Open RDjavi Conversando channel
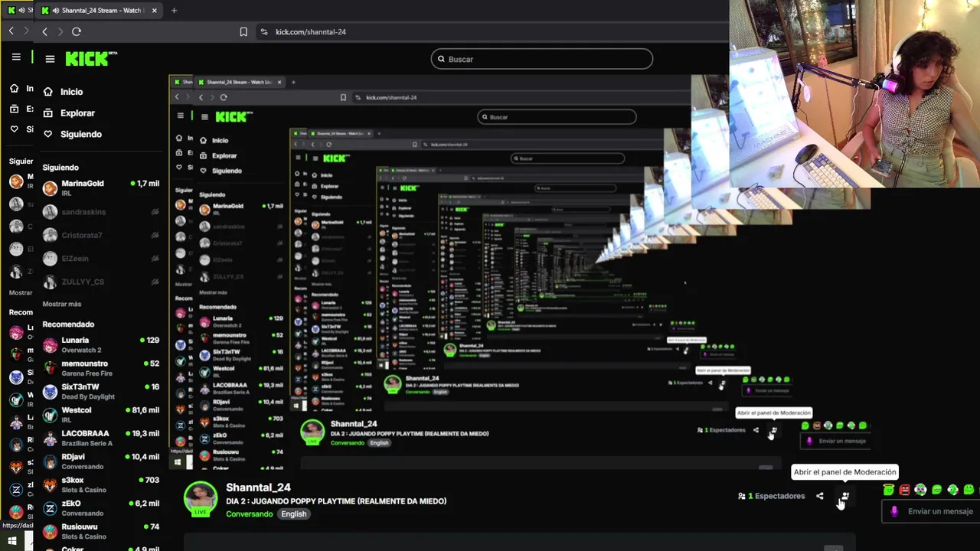Image resolution: width=980 pixels, height=551 pixels. (x=100, y=461)
